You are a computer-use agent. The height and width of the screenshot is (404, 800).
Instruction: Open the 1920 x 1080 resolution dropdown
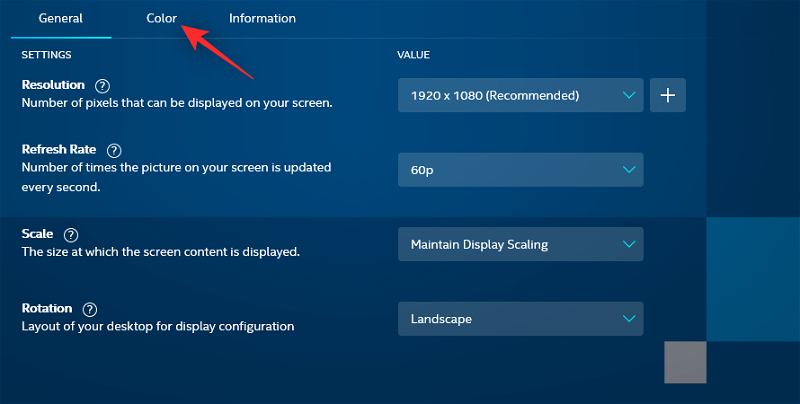(520, 95)
